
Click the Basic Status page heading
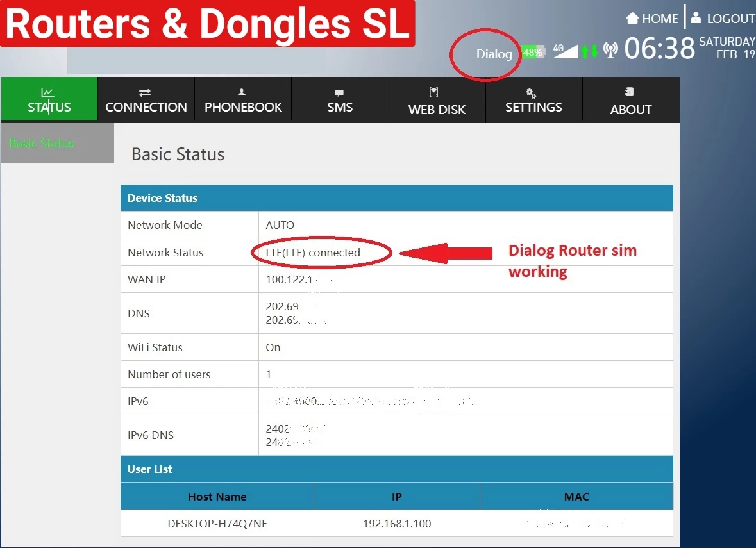pyautogui.click(x=178, y=154)
